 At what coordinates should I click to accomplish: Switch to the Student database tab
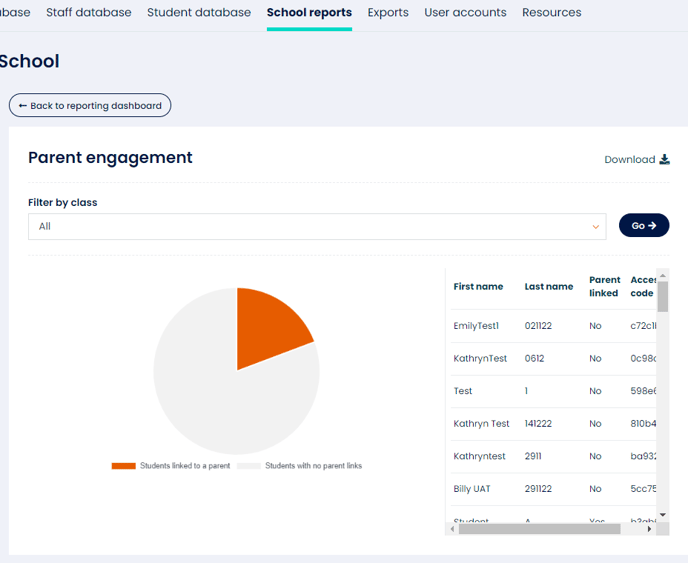[199, 13]
